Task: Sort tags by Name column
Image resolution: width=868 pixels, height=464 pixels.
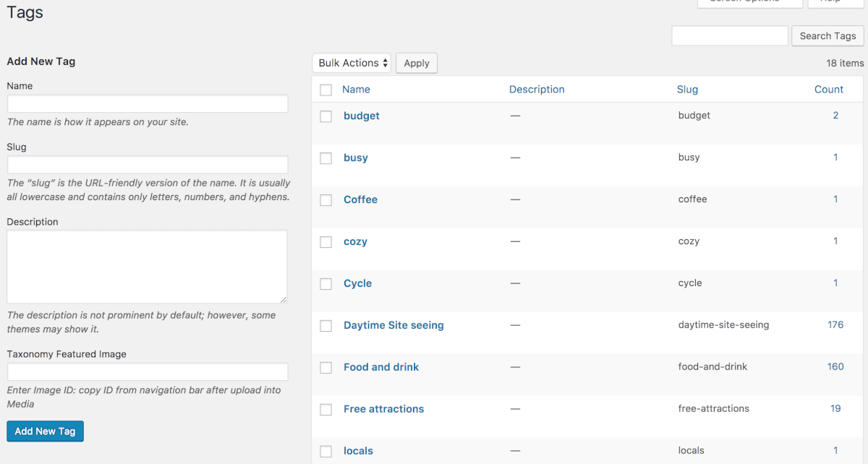Action: [x=356, y=90]
